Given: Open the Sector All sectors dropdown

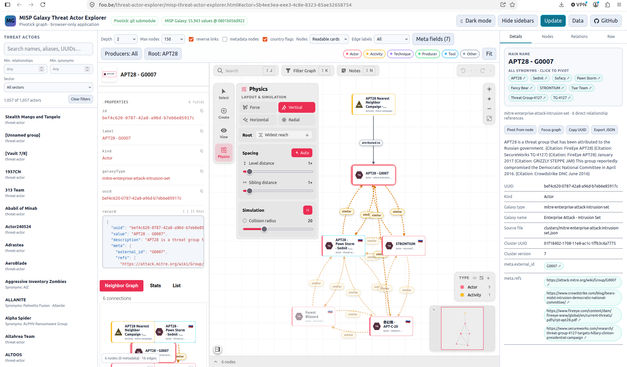Looking at the screenshot, I should (48, 87).
